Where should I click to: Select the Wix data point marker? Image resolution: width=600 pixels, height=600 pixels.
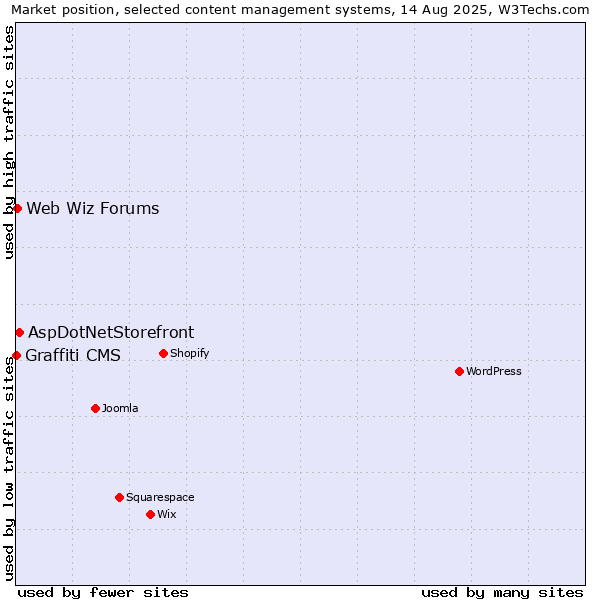click(x=150, y=514)
